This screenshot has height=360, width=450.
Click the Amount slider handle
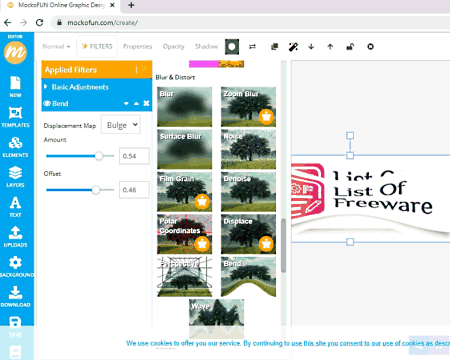(x=99, y=156)
